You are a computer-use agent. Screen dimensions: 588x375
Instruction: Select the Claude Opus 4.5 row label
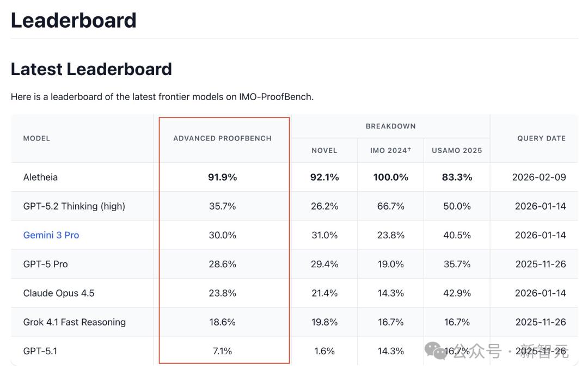point(59,293)
